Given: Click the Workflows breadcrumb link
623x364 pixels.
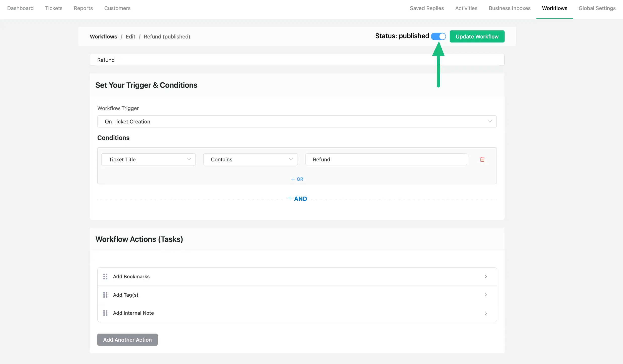Looking at the screenshot, I should point(104,37).
